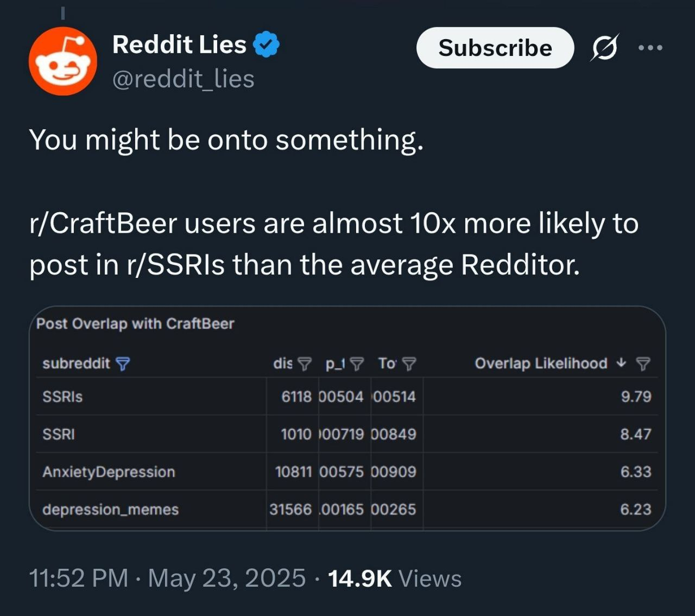Click the blue verified badge
Screen dimensions: 695x616
click(267, 45)
